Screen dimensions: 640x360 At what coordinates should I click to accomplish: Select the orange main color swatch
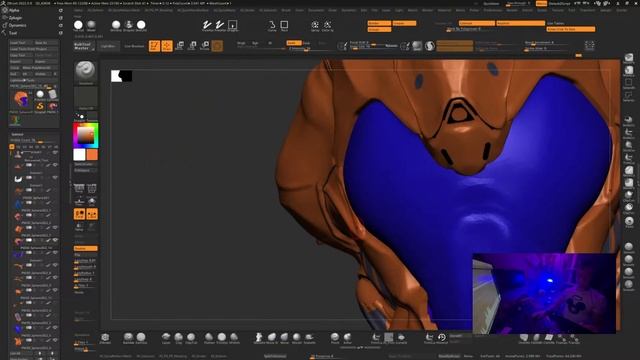pyautogui.click(x=92, y=154)
